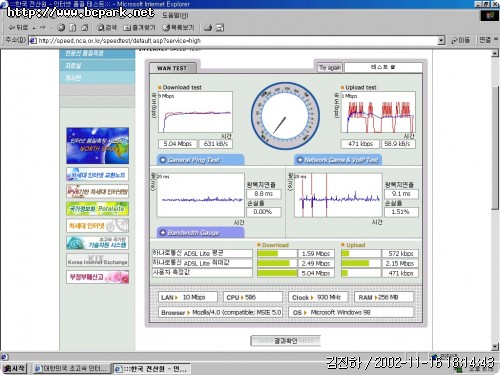
Task: Select the 8.8 ms ping delay value
Action: click(x=264, y=194)
